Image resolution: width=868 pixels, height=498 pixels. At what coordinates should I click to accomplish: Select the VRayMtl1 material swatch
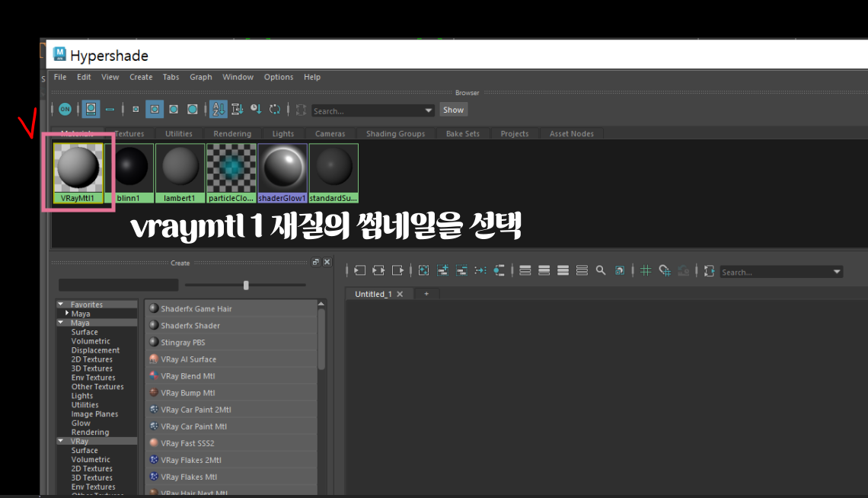pos(78,173)
